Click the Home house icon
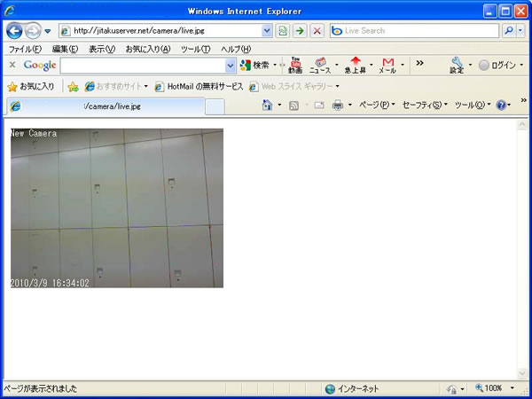This screenshot has width=532, height=399. pos(268,106)
